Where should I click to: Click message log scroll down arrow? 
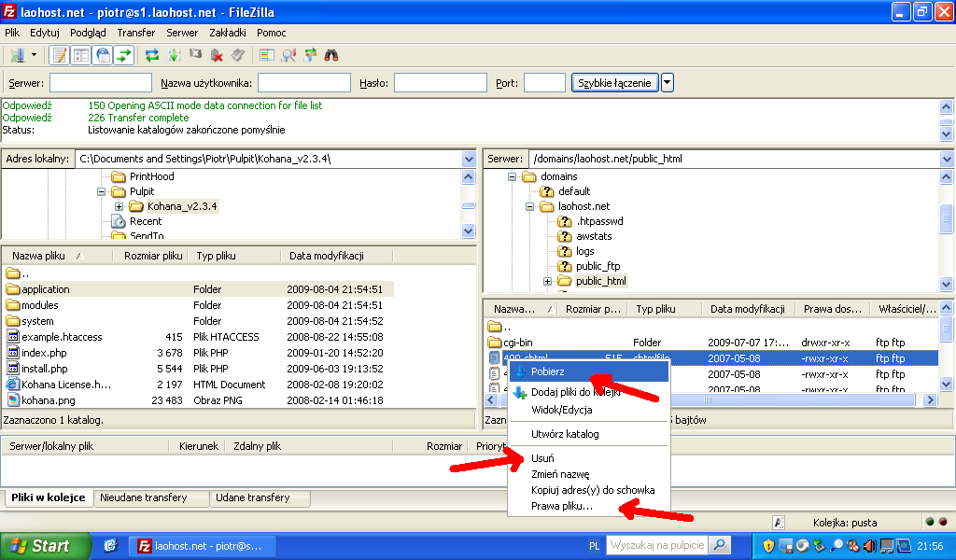pyautogui.click(x=947, y=134)
